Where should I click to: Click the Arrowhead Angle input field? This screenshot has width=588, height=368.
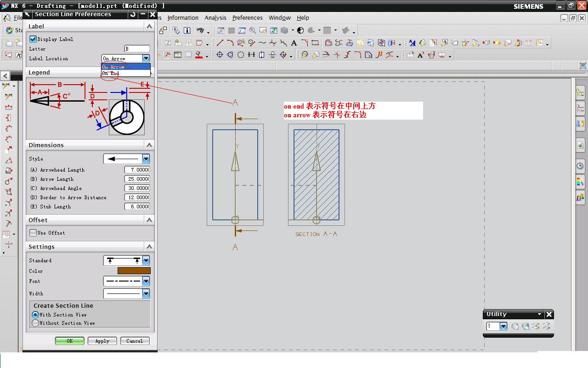(137, 188)
